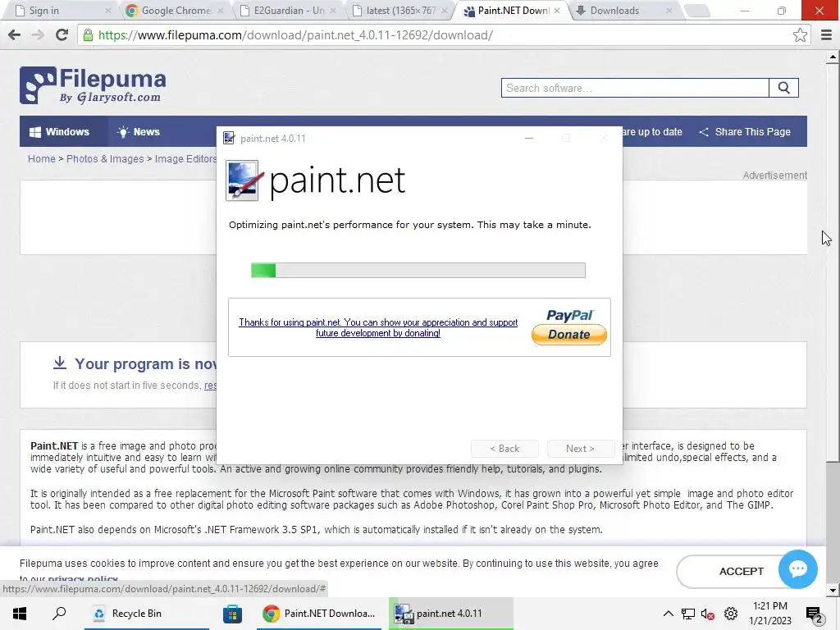Screen dimensions: 840x630
Task: Open the Image Editors breadcrumb
Action: [x=185, y=159]
